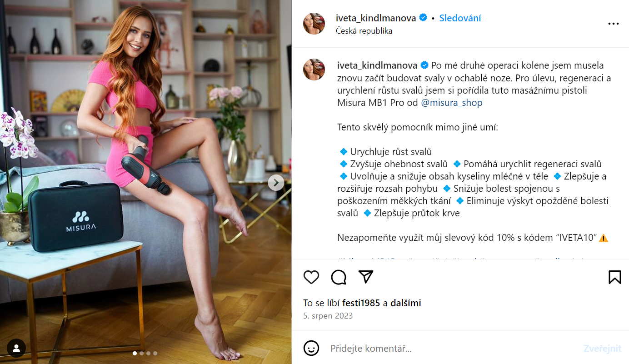
Task: Click the verified badge next to iveta_kindlmanova
Action: (423, 18)
